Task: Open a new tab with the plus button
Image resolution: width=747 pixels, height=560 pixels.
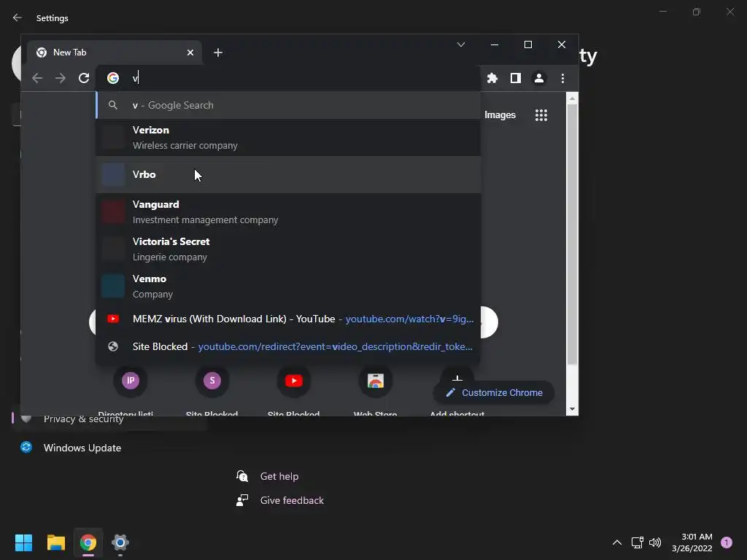Action: click(218, 52)
